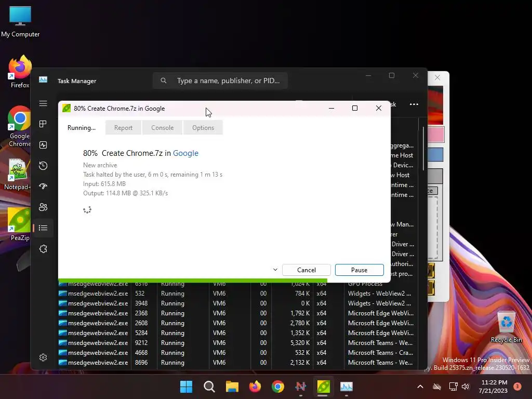Viewport: 532px width, 399px height.
Task: Click Windows Start button on taskbar
Action: coord(186,387)
